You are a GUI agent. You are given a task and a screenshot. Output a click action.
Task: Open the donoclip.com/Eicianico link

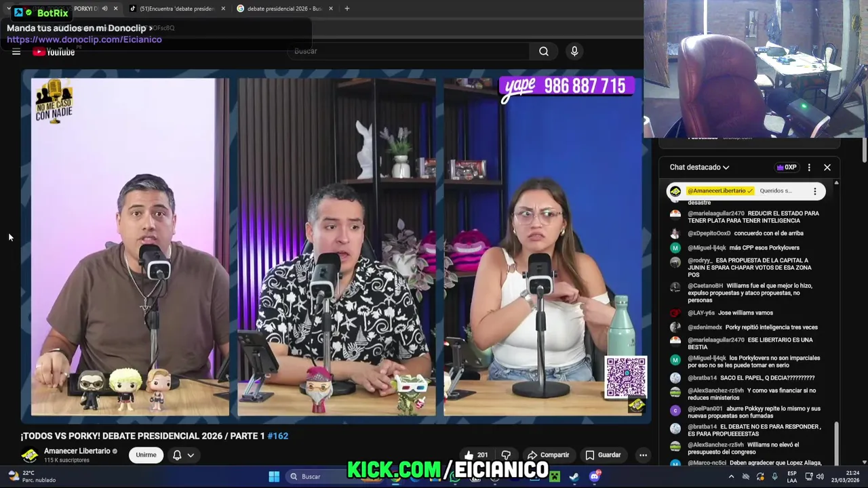(84, 39)
